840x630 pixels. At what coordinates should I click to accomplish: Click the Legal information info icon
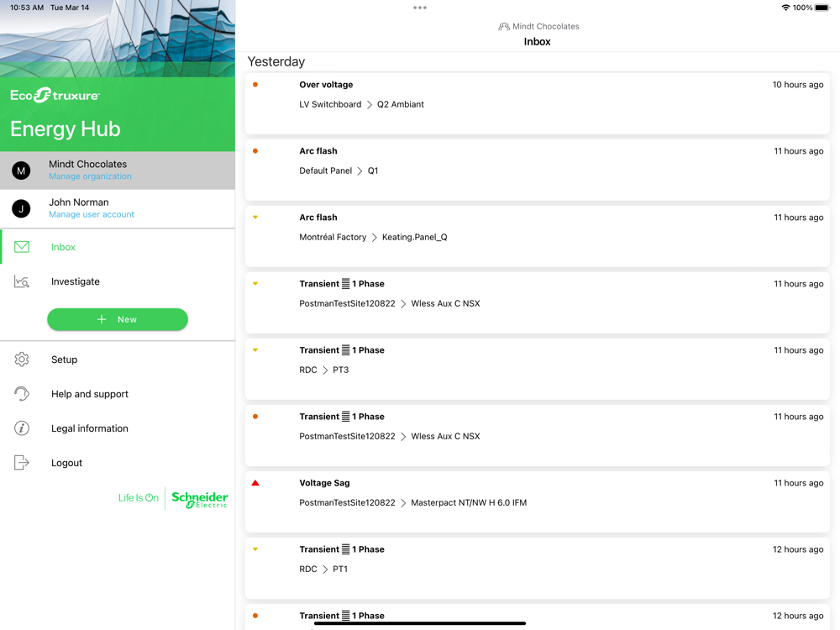22,428
